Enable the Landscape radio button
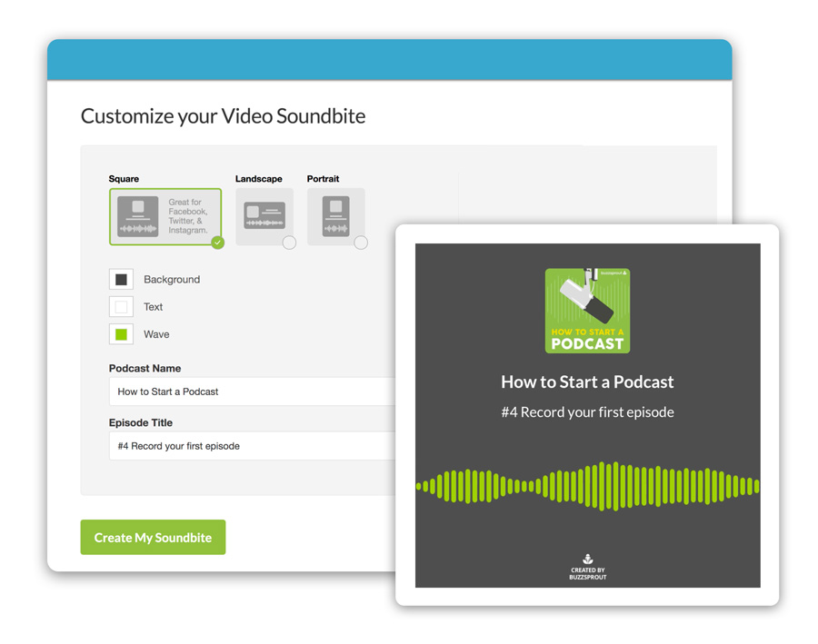Viewport: 818px width, 644px height. coord(289,243)
